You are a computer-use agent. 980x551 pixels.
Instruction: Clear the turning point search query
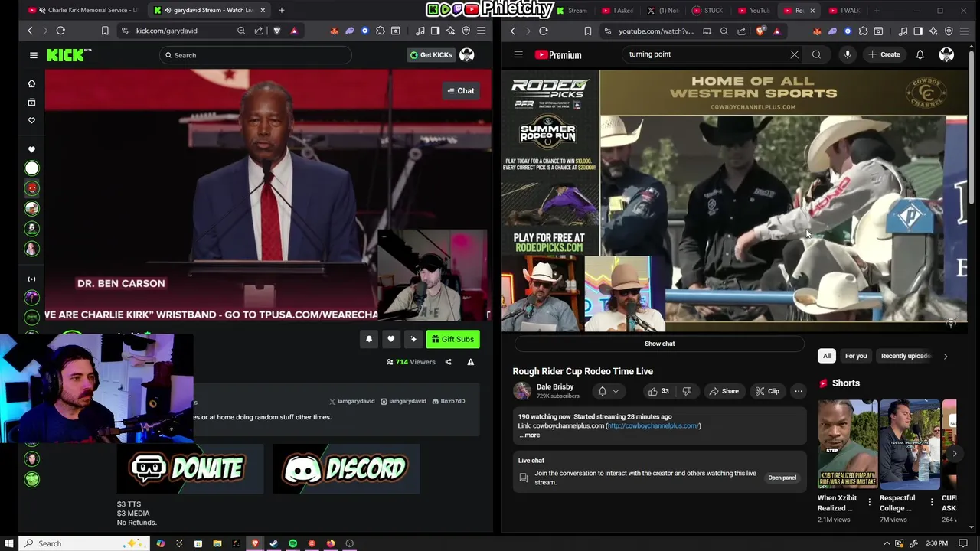pos(794,54)
